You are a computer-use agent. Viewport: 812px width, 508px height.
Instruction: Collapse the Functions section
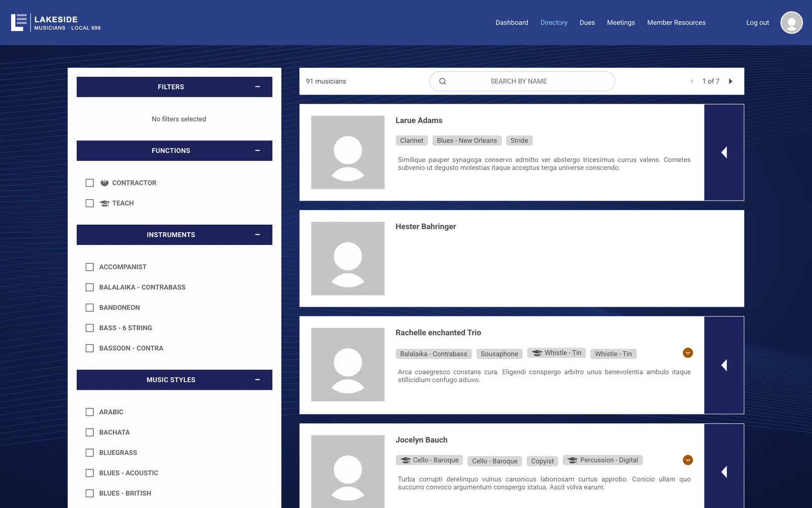(x=257, y=151)
